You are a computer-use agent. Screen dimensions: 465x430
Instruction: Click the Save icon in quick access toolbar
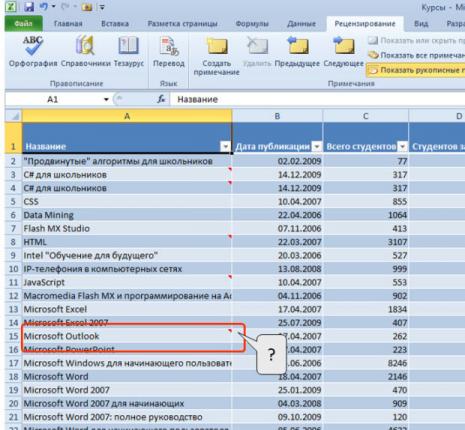(29, 6)
